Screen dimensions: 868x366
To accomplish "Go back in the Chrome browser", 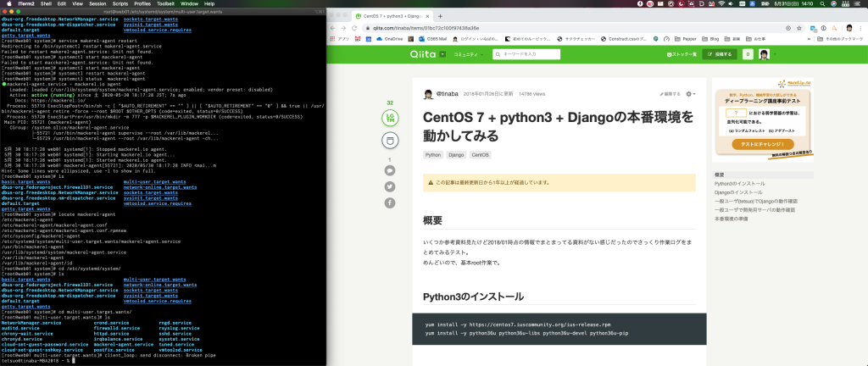I will pos(333,28).
